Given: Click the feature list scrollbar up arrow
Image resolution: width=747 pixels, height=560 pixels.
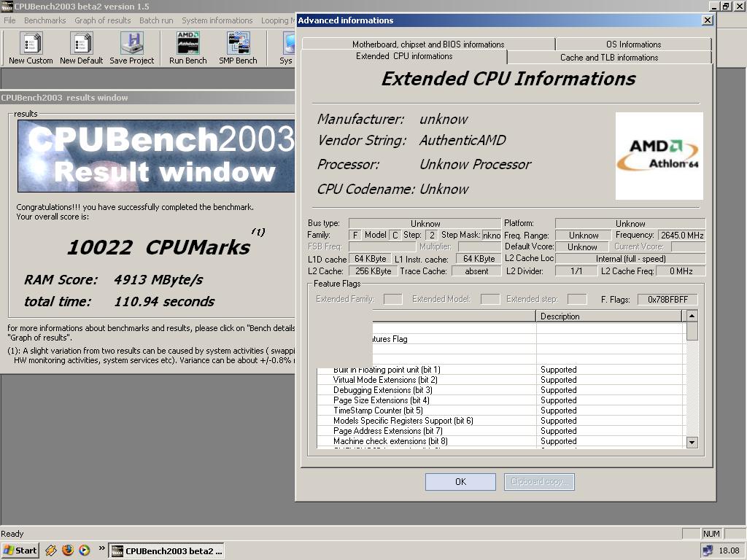Looking at the screenshot, I should [x=692, y=316].
